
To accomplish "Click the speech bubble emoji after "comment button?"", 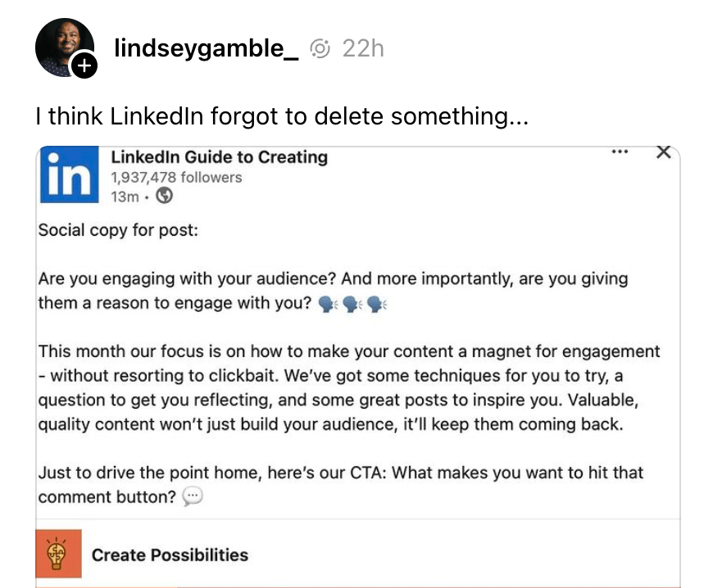I will [192, 497].
